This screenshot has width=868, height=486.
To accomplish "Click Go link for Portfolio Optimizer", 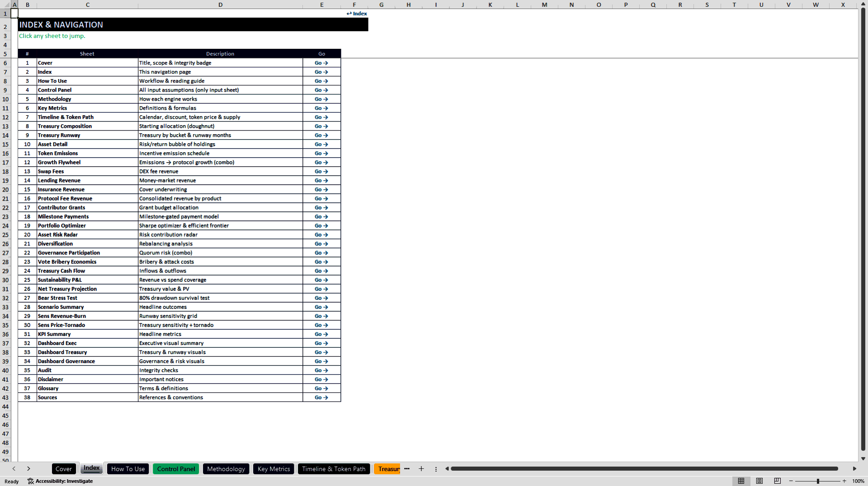I will pyautogui.click(x=321, y=225).
